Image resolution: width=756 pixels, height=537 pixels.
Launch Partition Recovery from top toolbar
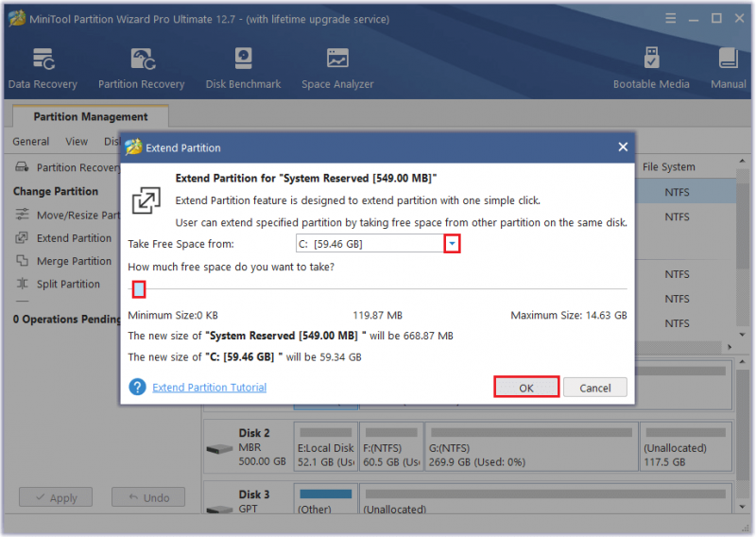pos(141,68)
